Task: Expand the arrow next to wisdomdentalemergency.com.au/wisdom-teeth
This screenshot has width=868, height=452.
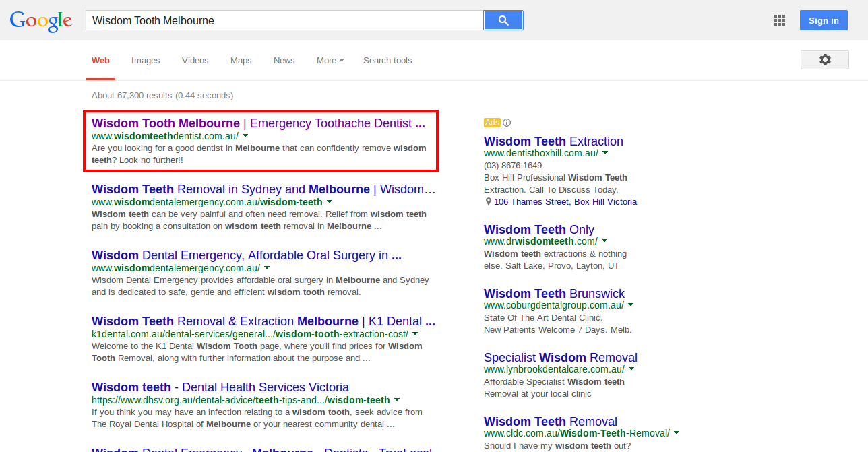Action: coord(330,201)
